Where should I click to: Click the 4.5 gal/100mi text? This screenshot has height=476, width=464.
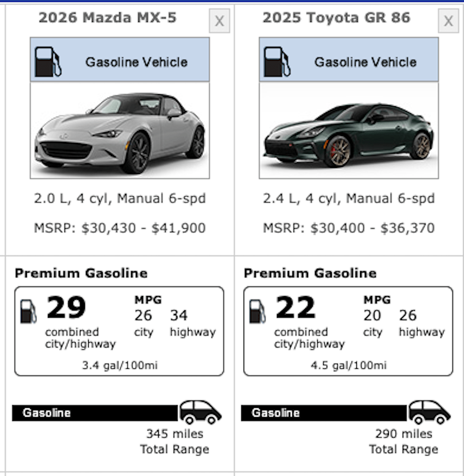click(x=348, y=365)
